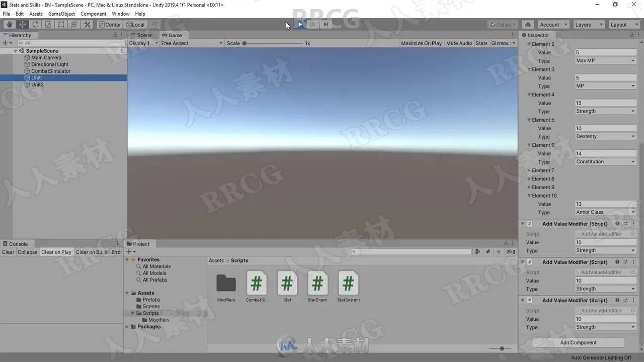
Task: Toggle Collapse in Console
Action: (28, 252)
